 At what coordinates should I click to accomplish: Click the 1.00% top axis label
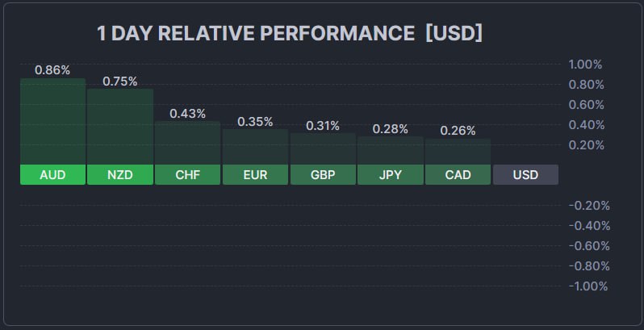point(585,65)
